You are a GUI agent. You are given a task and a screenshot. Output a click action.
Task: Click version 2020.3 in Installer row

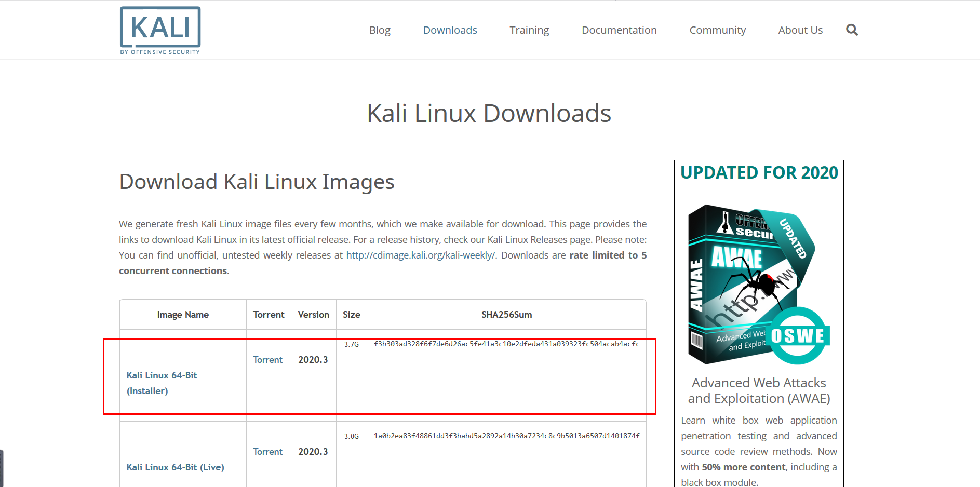313,359
